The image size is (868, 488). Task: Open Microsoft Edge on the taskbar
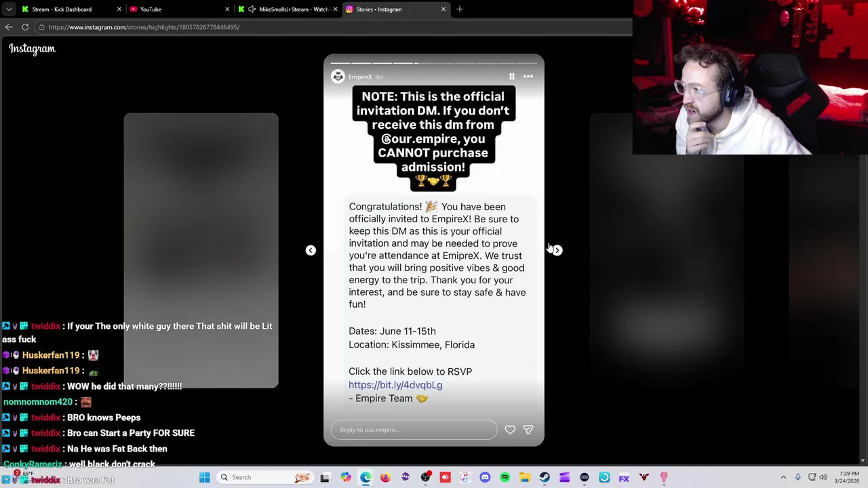(366, 477)
